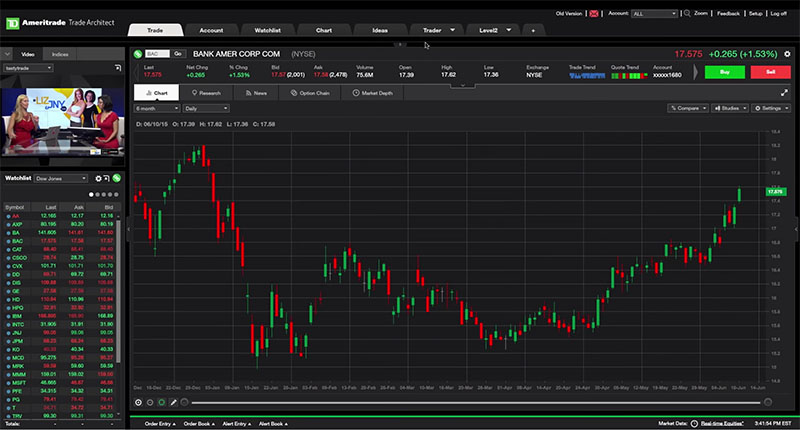Click the crosshair tool below chart
Viewport: 800px width, 430px height.
(x=138, y=402)
